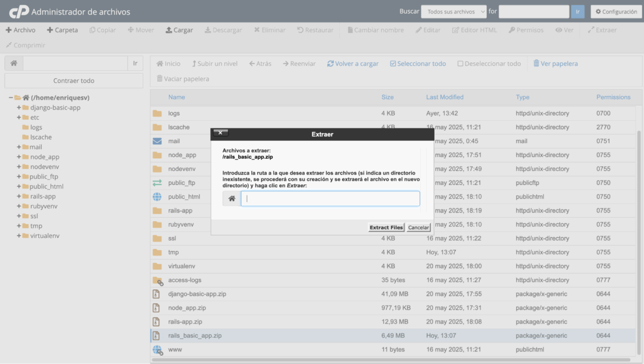Focus the Buscar search text field

click(533, 12)
